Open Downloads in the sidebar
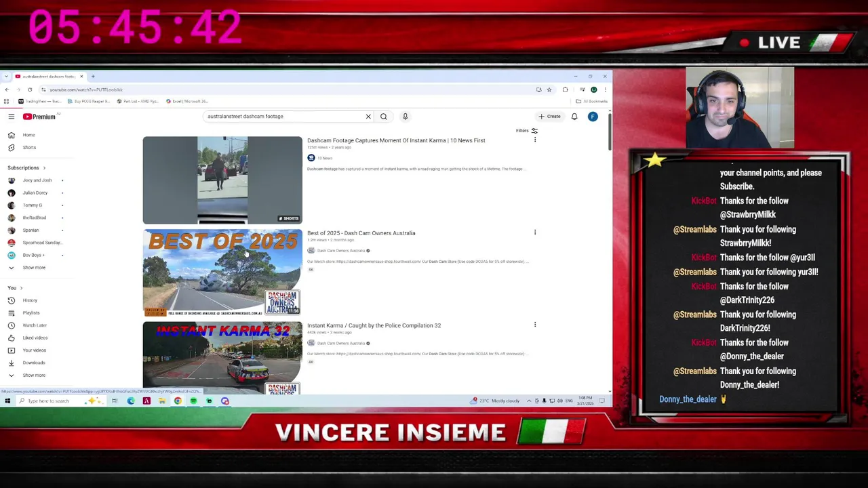 click(26, 363)
